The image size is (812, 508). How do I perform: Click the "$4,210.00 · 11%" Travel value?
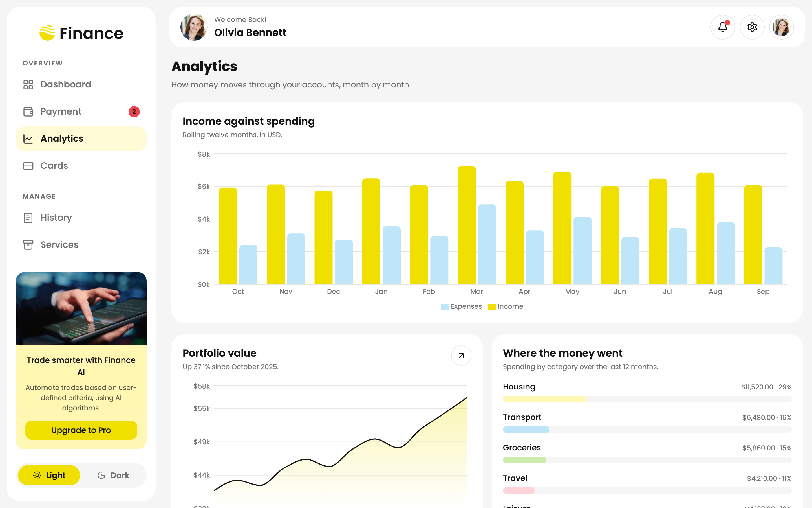(769, 478)
